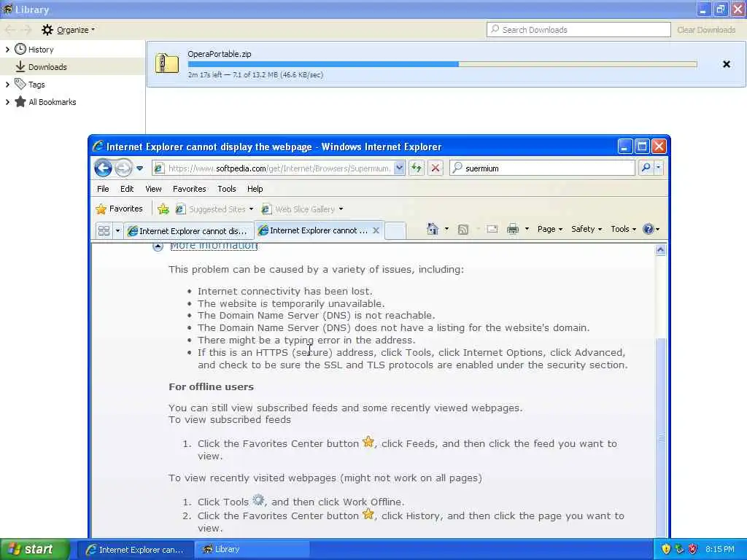
Task: Click the Home icon in IE command bar
Action: pos(433,229)
